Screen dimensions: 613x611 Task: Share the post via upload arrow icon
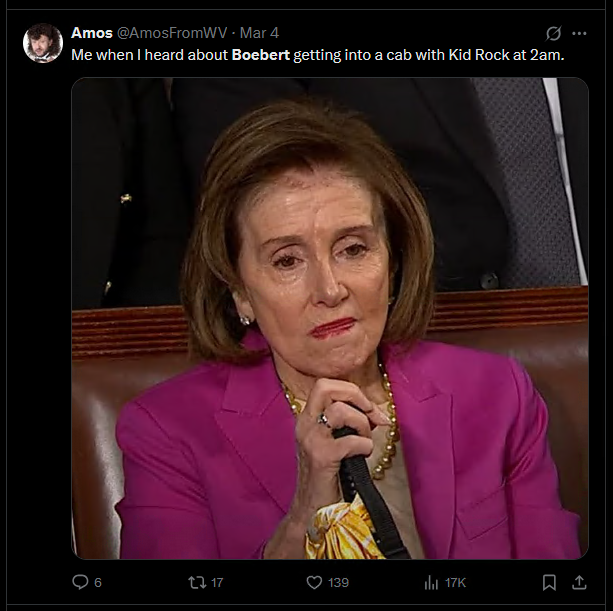tap(579, 582)
